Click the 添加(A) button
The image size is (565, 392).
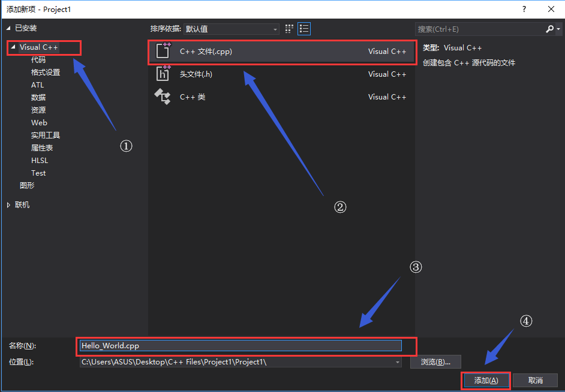(486, 381)
